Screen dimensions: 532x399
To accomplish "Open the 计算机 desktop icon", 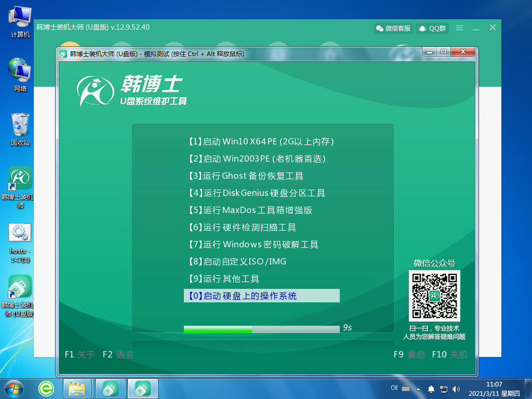I will pos(19,16).
